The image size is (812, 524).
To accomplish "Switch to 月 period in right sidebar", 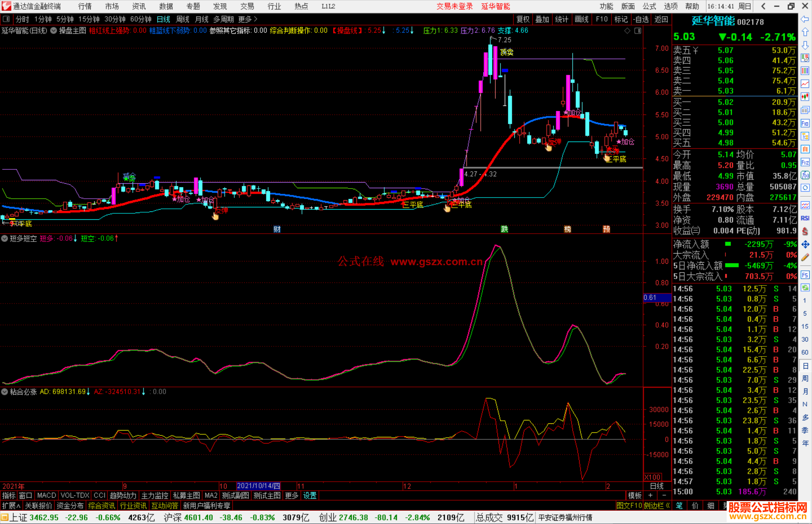I will (805, 391).
